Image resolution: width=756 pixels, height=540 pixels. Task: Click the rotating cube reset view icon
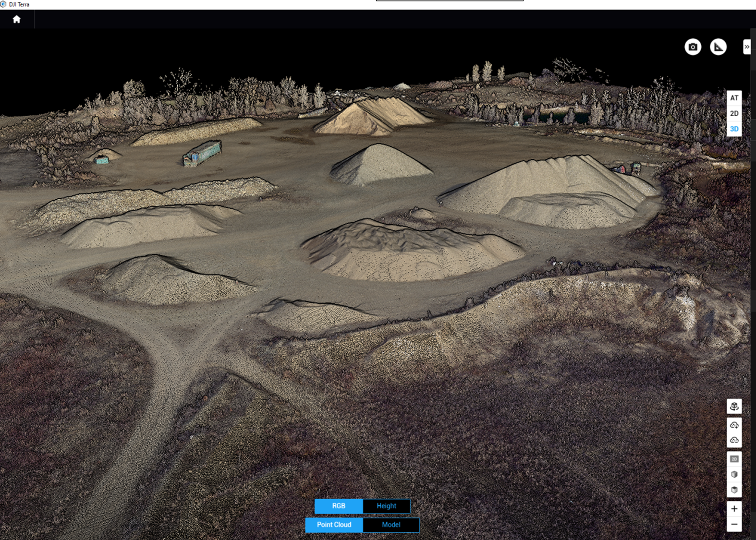(734, 407)
